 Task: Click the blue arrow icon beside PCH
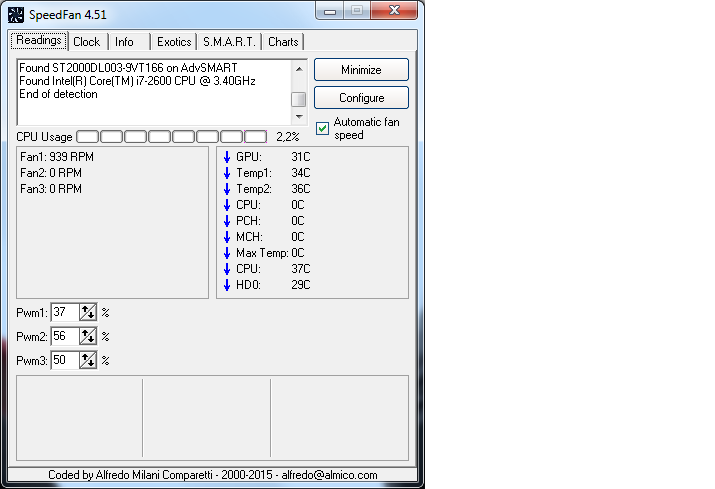pos(227,221)
